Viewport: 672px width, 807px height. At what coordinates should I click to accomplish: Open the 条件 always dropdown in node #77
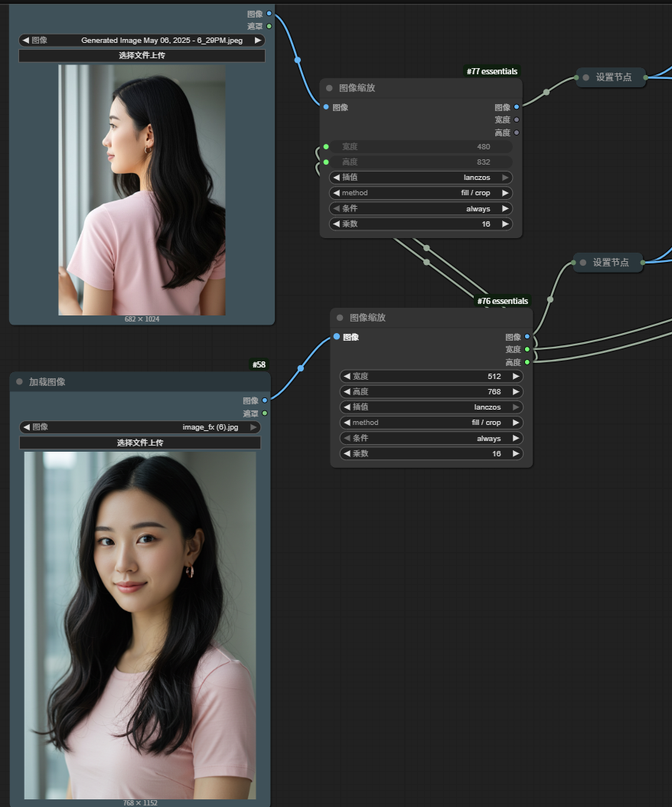(421, 208)
